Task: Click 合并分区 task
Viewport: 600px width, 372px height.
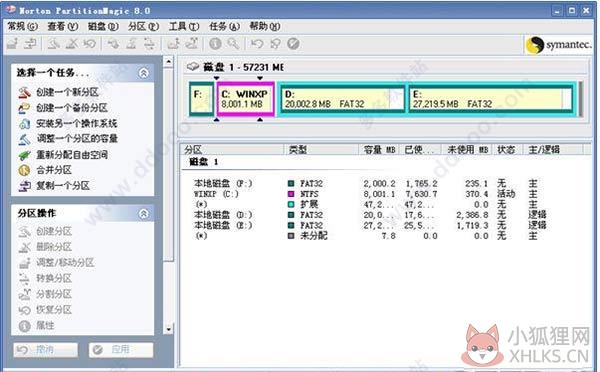Action: [54, 170]
